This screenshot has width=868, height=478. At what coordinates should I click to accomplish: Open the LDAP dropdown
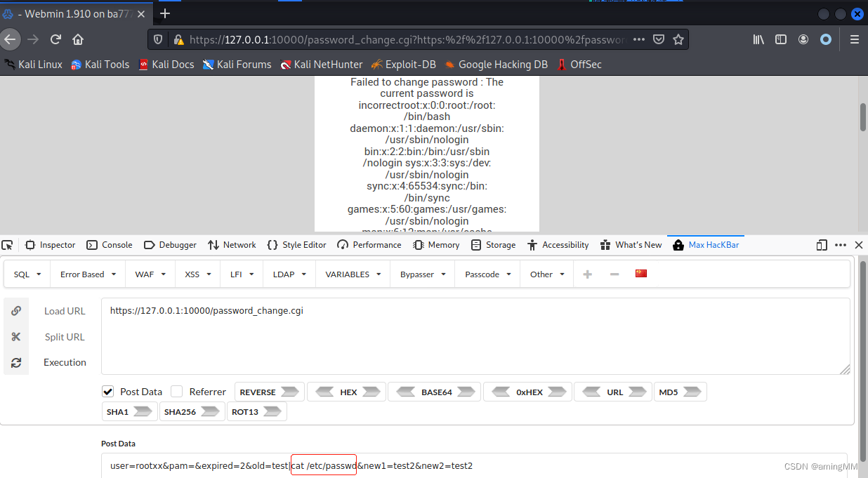289,274
